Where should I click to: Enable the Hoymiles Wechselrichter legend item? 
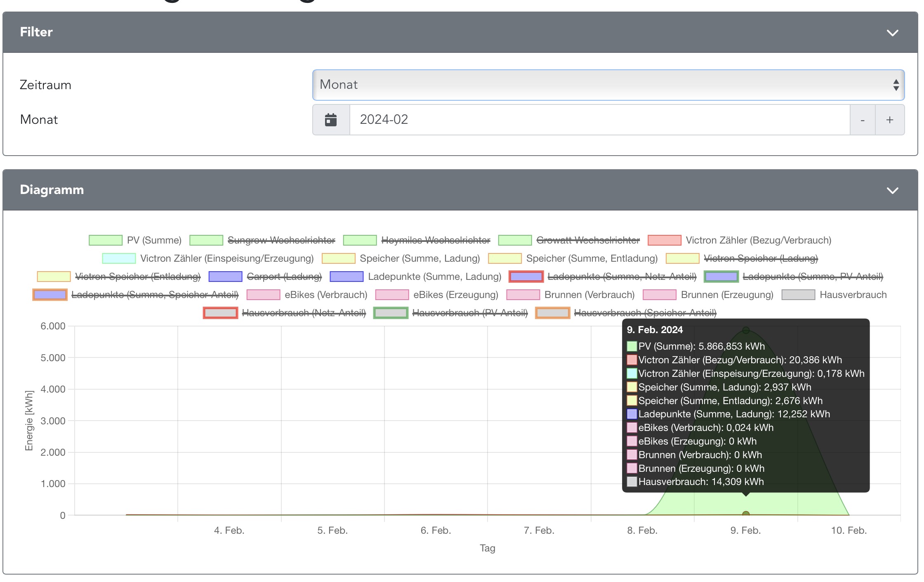(435, 240)
